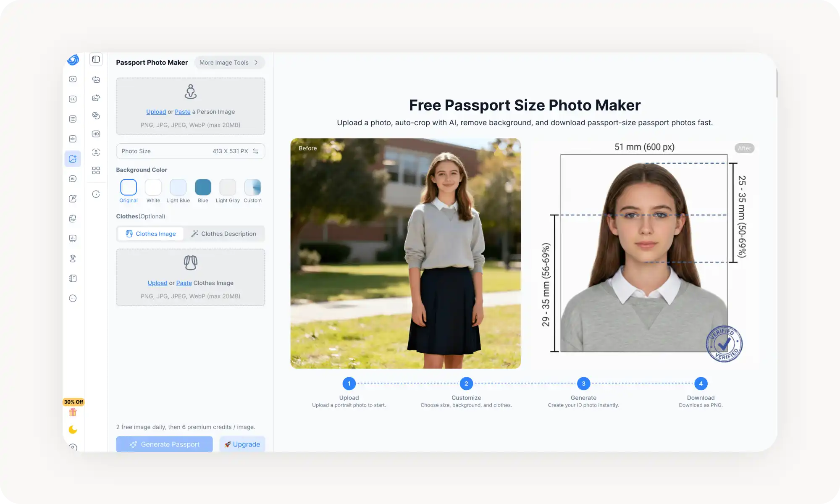Viewport: 840px width, 504px height.
Task: Open the all-tools grid menu
Action: [96, 171]
